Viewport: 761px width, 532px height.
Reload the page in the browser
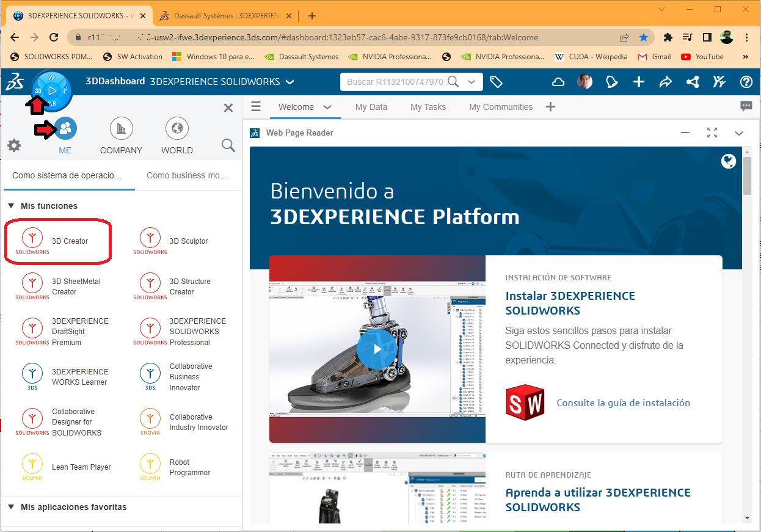(54, 37)
